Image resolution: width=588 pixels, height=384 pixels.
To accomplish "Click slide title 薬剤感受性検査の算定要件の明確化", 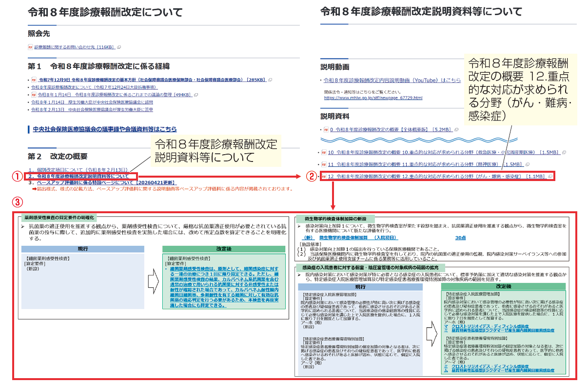I will [x=60, y=217].
